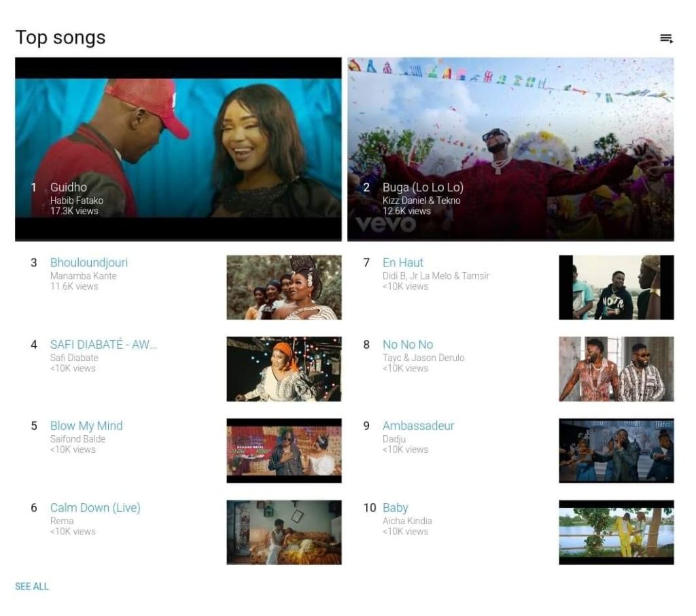This screenshot has height=616, width=696.
Task: Select artist name Aicha Kindia
Action: pyautogui.click(x=407, y=521)
